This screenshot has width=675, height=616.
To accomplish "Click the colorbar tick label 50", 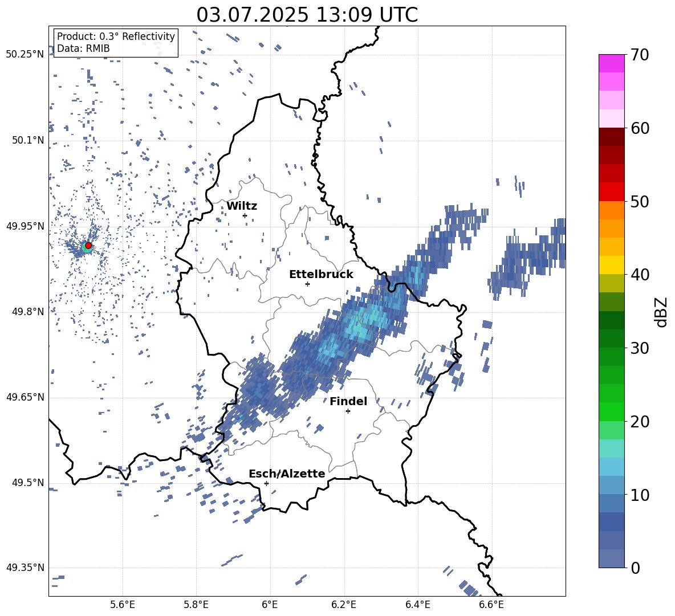I will pos(639,201).
